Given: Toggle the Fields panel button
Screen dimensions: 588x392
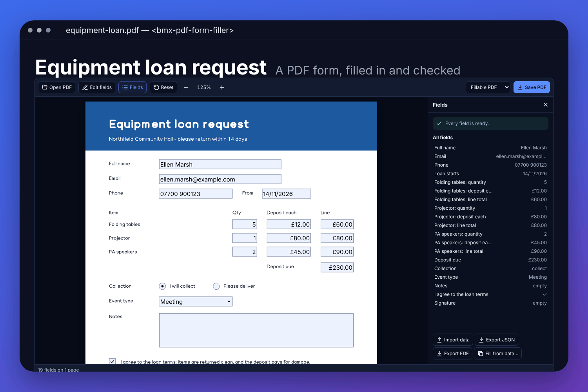Looking at the screenshot, I should 132,87.
